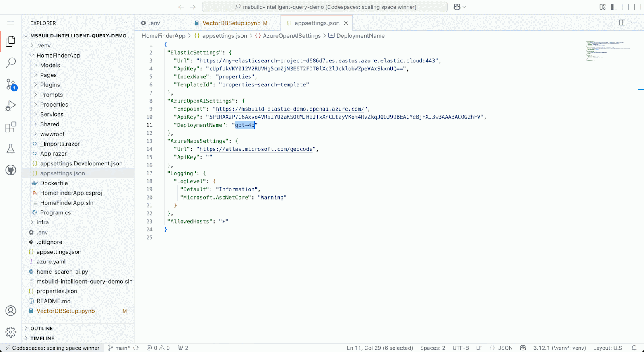The width and height of the screenshot is (644, 352).
Task: Open the Search view in activity bar
Action: coord(11,62)
